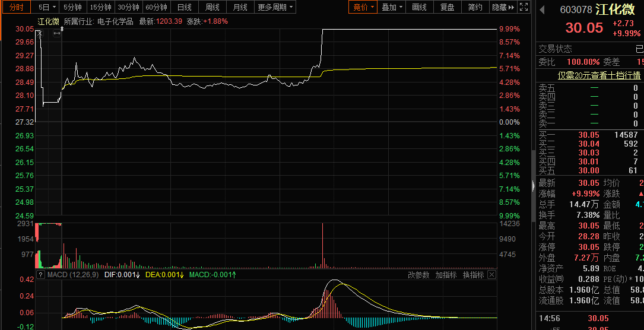Viewport: 644px width, 330px height.
Task: Click the 仅需20元查看十档行情 link
Action: (x=599, y=75)
